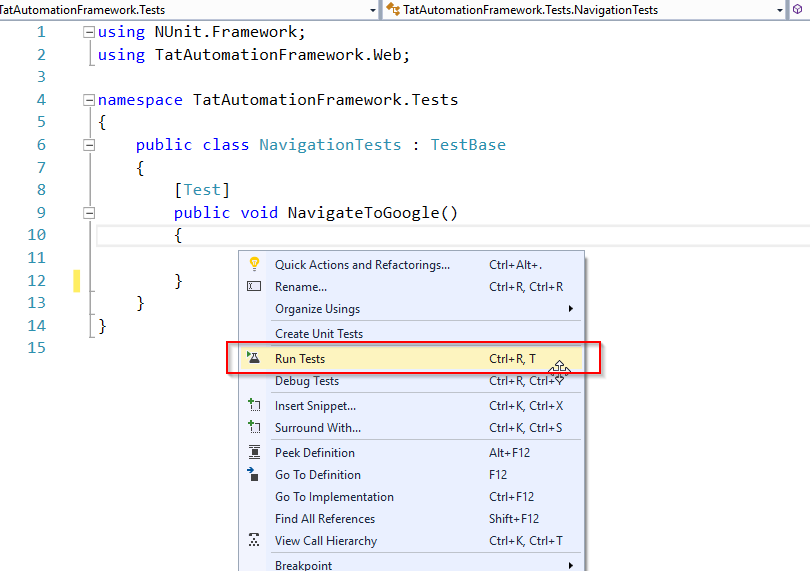
Task: Click the Run Tests flask icon
Action: coord(254,358)
